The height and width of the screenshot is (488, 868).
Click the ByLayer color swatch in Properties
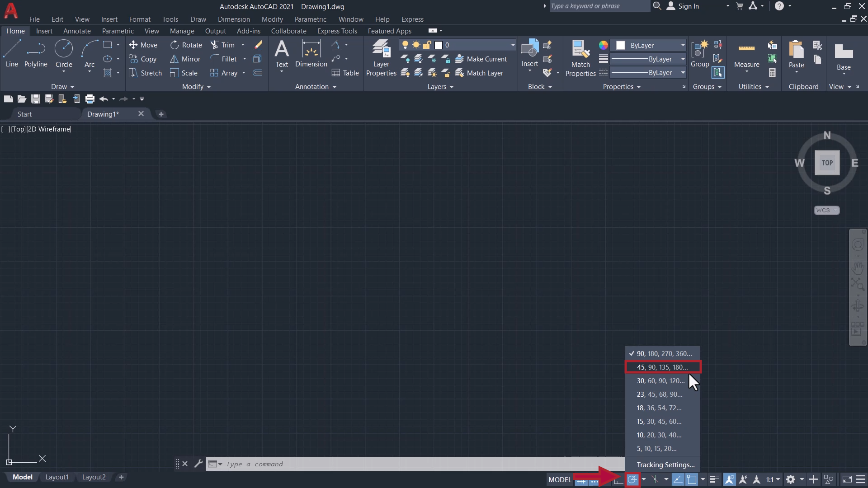click(x=620, y=45)
